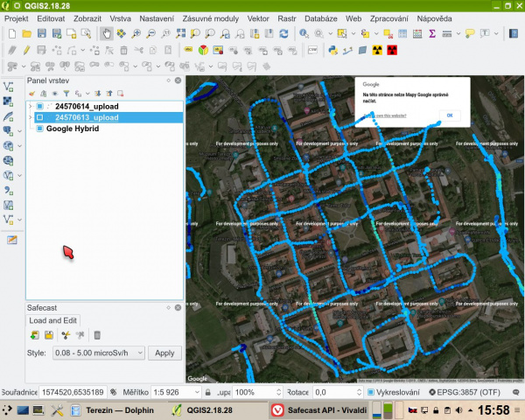This screenshot has height=420, width=525.
Task: Toggle the Vykreslování render checkbox
Action: [x=371, y=392]
